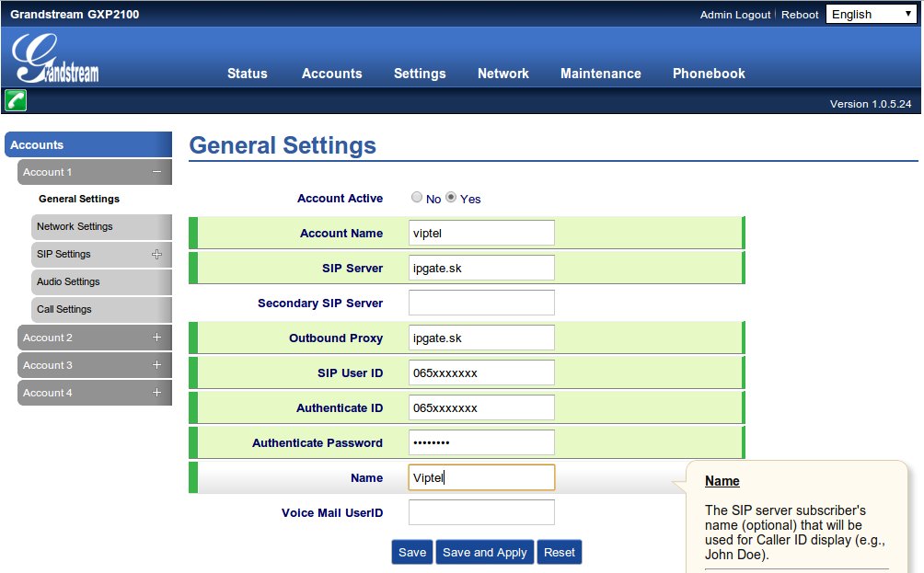
Task: Collapse Account 1 in sidebar
Action: 156,172
